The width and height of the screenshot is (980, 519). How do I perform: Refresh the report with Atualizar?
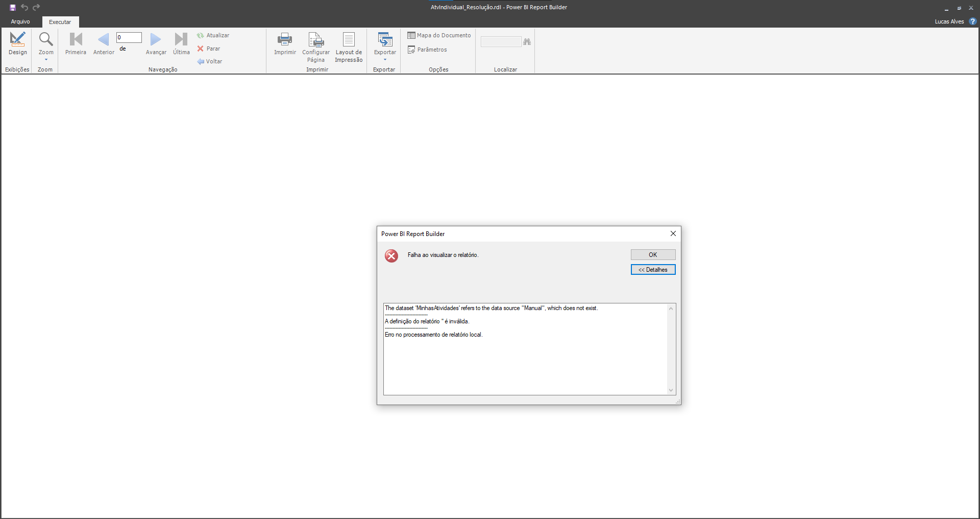coord(213,35)
